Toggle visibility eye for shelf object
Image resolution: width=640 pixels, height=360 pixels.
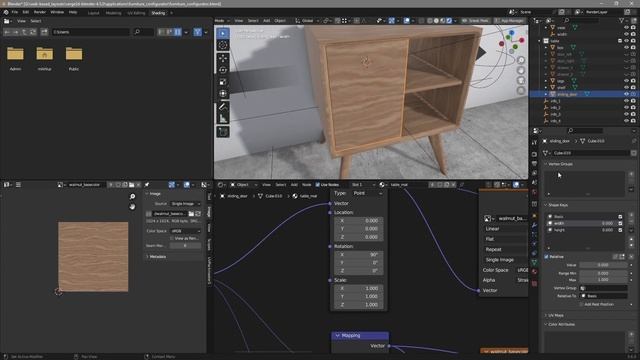(626, 87)
